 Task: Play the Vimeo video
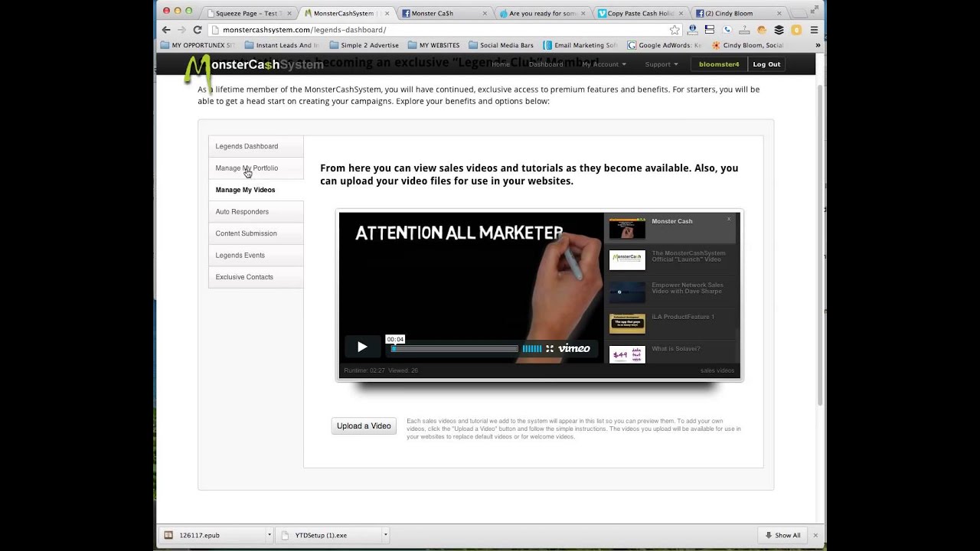[362, 347]
